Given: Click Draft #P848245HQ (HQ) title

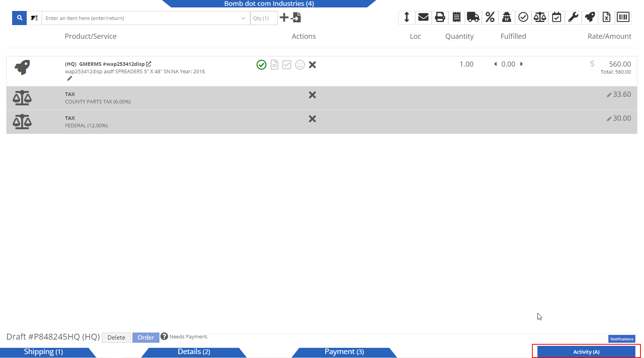Looking at the screenshot, I should [53, 337].
